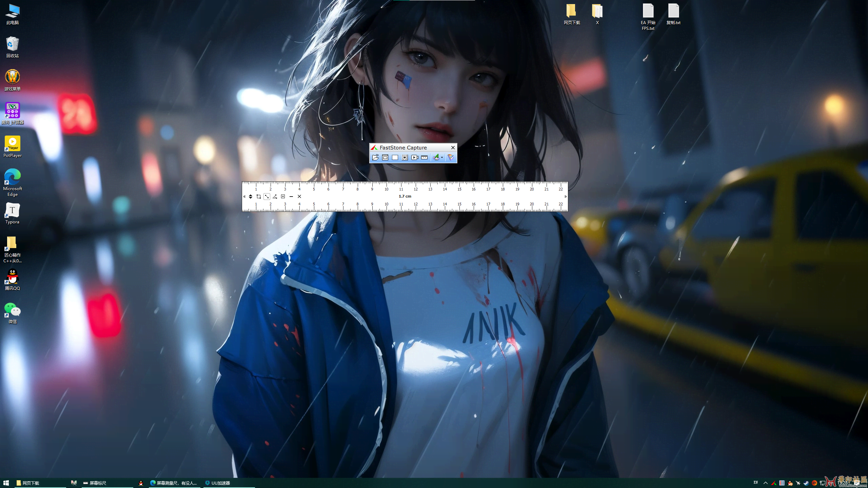Expand hidden system tray icons
Viewport: 868px width, 488px height.
(766, 483)
